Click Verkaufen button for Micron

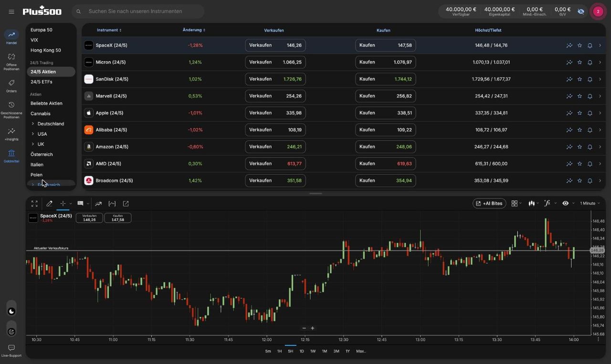[x=275, y=62]
